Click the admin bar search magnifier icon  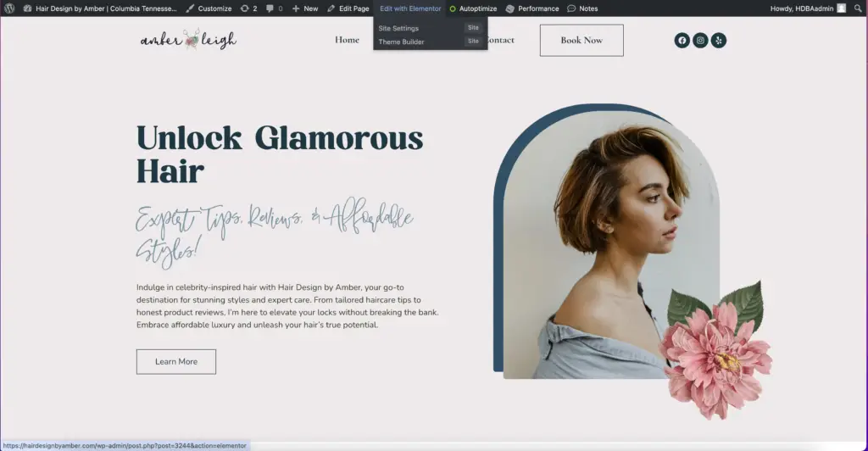point(858,8)
